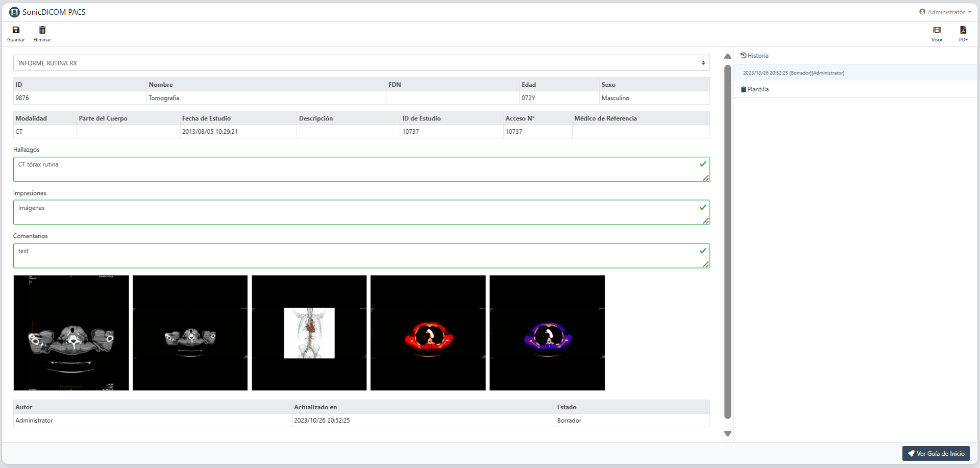
Task: Export report with PDF icon
Action: (963, 30)
